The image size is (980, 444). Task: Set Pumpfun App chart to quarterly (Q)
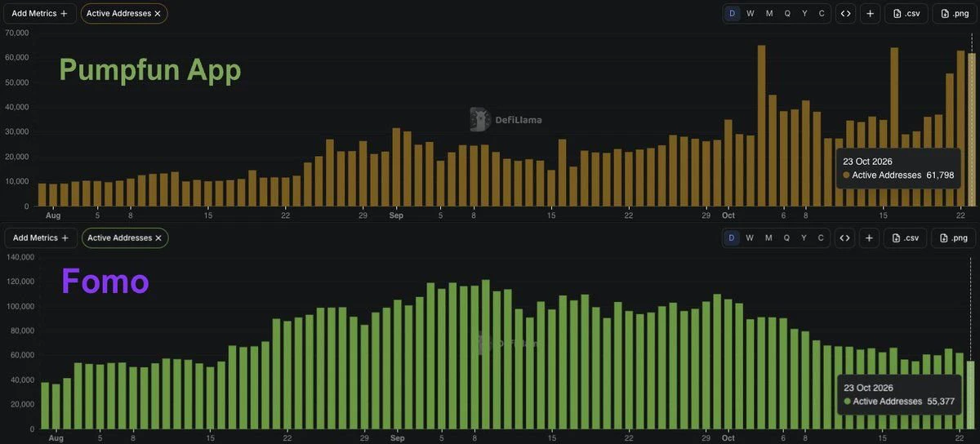786,13
